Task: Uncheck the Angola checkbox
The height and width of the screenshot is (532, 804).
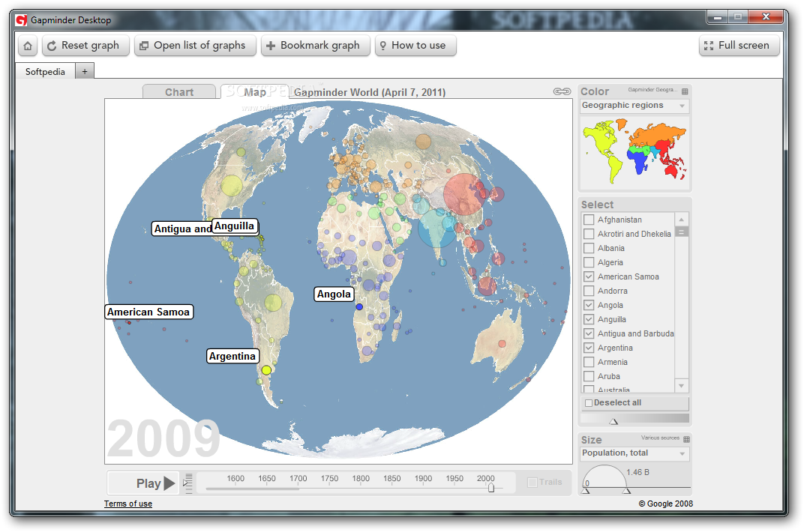Action: tap(589, 305)
